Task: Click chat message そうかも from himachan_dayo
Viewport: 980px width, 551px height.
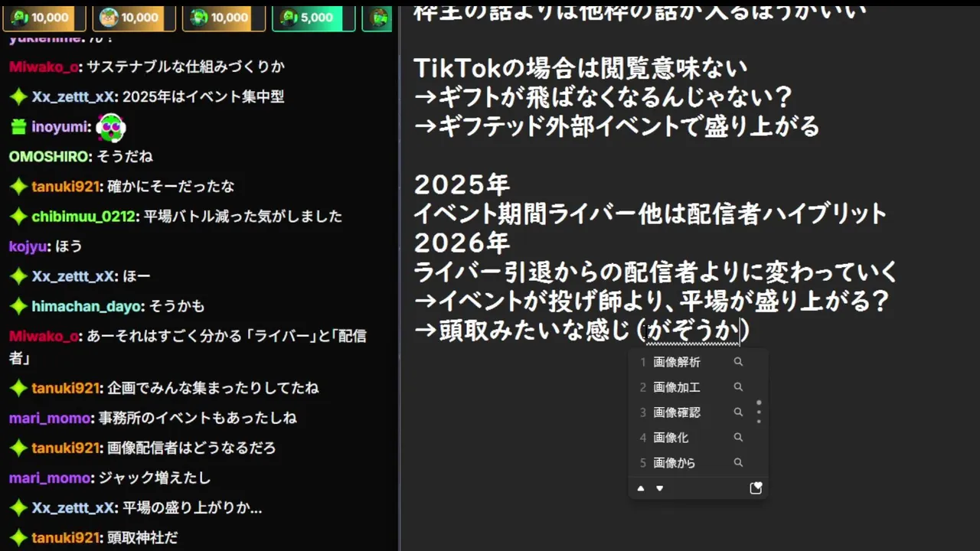Action: (x=177, y=306)
